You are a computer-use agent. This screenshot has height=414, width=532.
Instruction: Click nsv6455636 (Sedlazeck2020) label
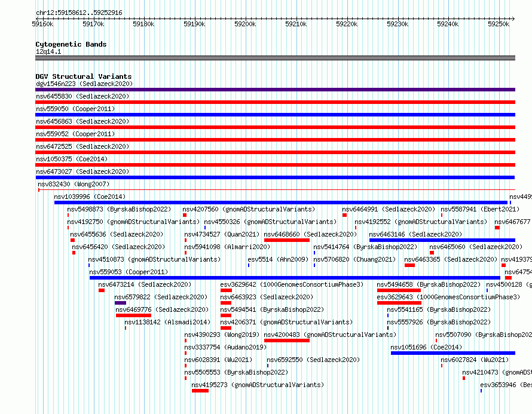[117, 234]
